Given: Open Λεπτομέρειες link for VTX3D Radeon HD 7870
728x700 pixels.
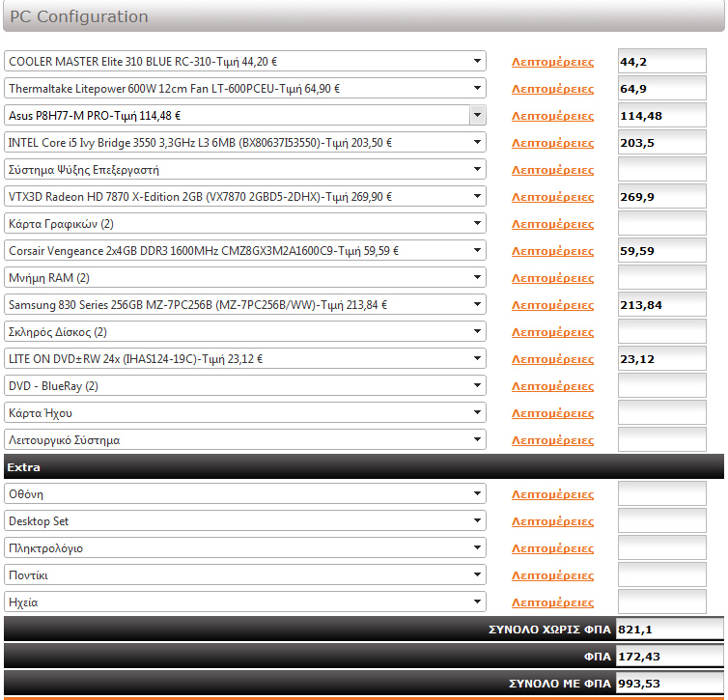Looking at the screenshot, I should click(552, 197).
